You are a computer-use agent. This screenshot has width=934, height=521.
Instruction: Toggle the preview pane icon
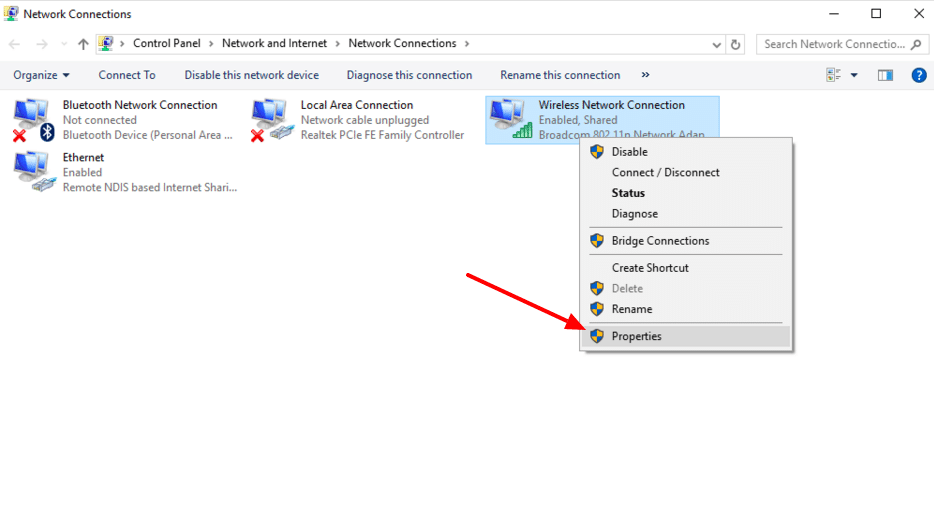click(885, 75)
